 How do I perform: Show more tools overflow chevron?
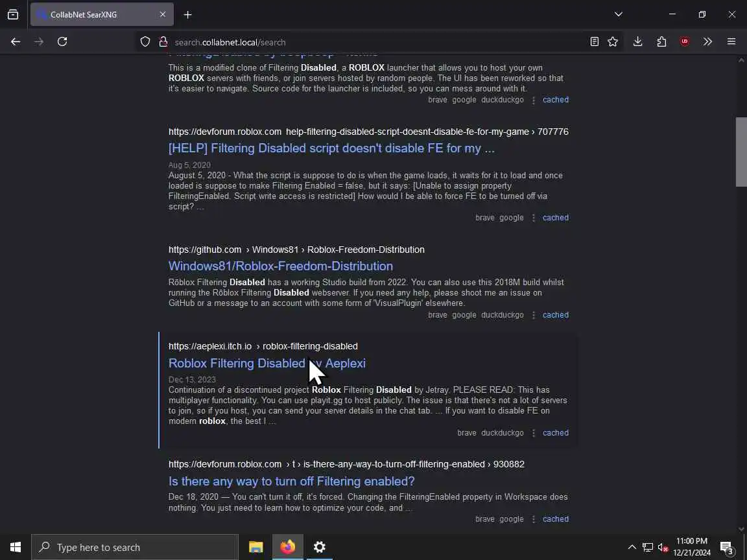pos(707,42)
